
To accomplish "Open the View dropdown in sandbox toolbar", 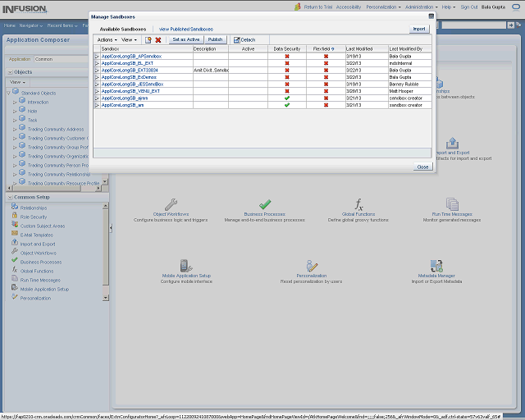I will click(x=130, y=39).
